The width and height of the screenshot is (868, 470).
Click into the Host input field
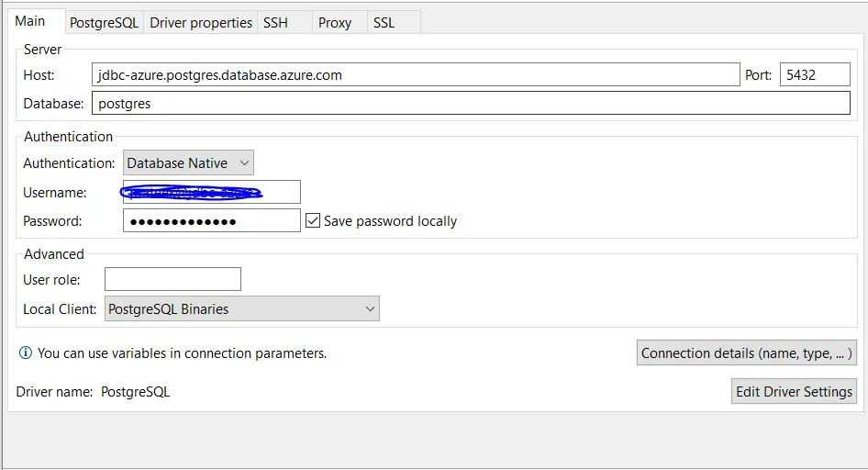pyautogui.click(x=416, y=75)
